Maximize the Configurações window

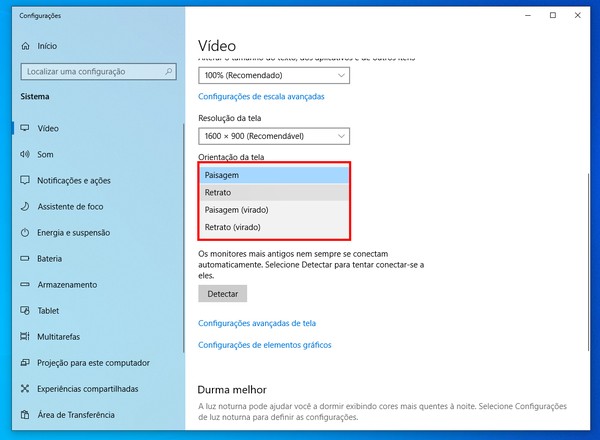tap(553, 15)
